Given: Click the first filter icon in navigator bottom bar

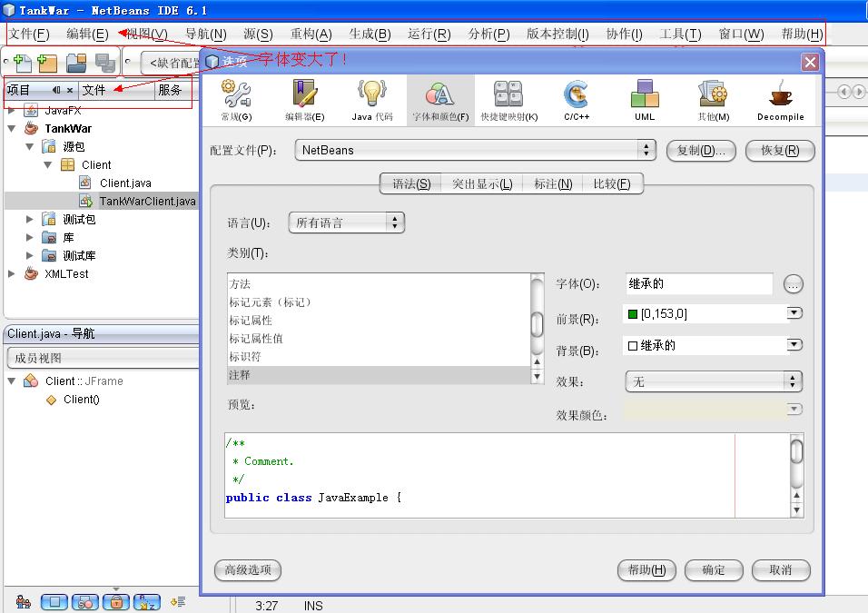Looking at the screenshot, I should point(24,601).
